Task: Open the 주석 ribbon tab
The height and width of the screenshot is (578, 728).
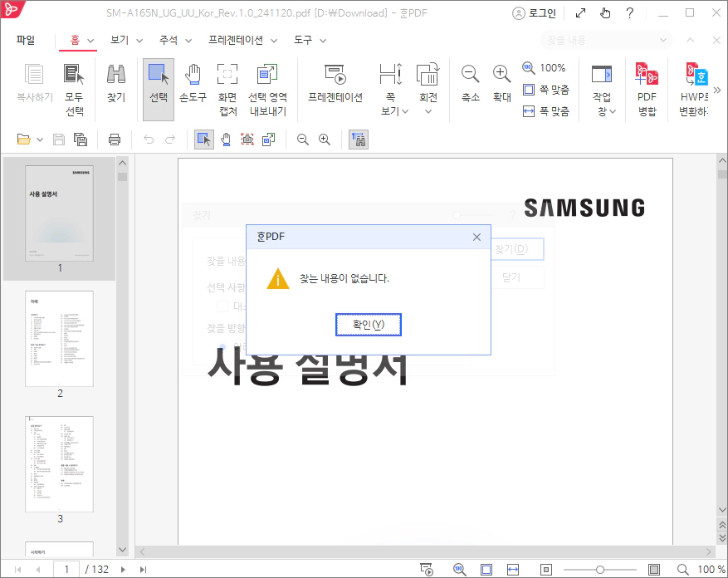Action: [168, 41]
